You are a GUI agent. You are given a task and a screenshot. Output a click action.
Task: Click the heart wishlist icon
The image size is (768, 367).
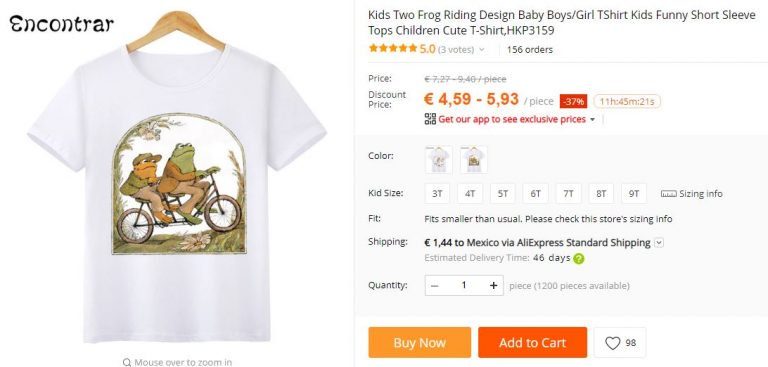[612, 343]
